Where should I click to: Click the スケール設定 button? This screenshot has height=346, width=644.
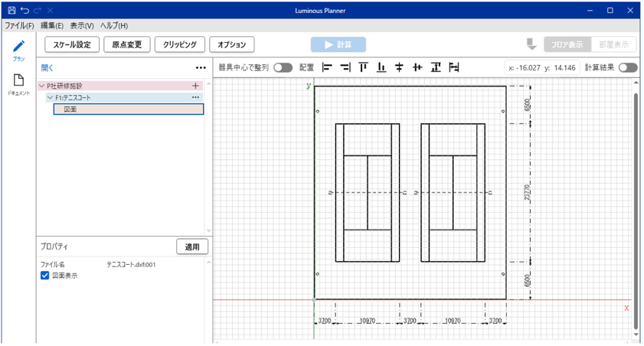click(x=72, y=44)
